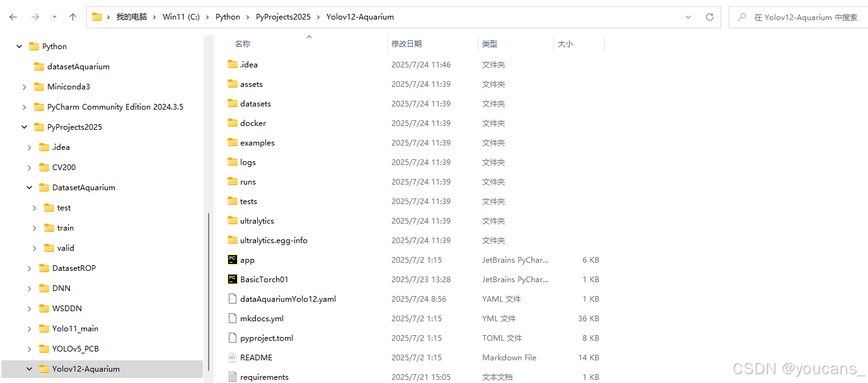Viewport: 868px width, 383px height.
Task: Refresh the current folder view
Action: pyautogui.click(x=710, y=17)
